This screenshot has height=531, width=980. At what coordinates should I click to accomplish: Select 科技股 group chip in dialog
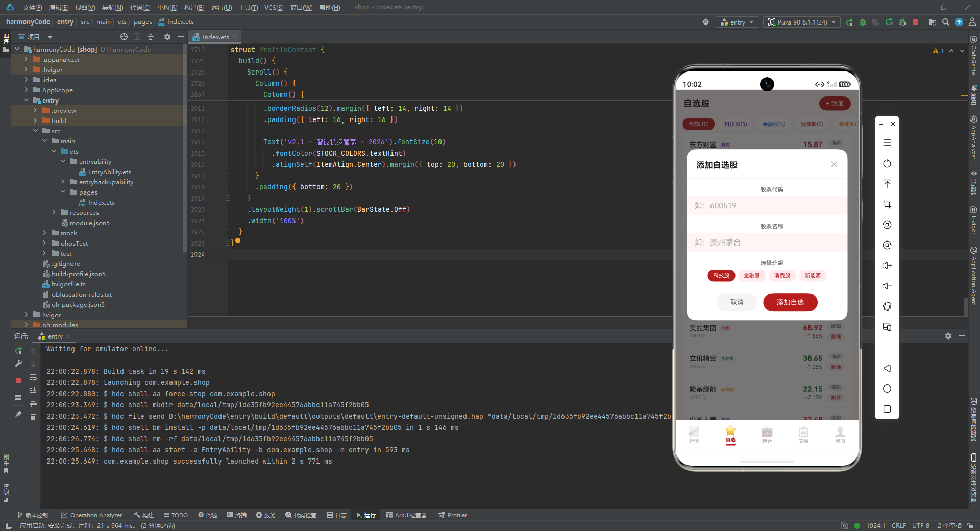[x=721, y=276]
